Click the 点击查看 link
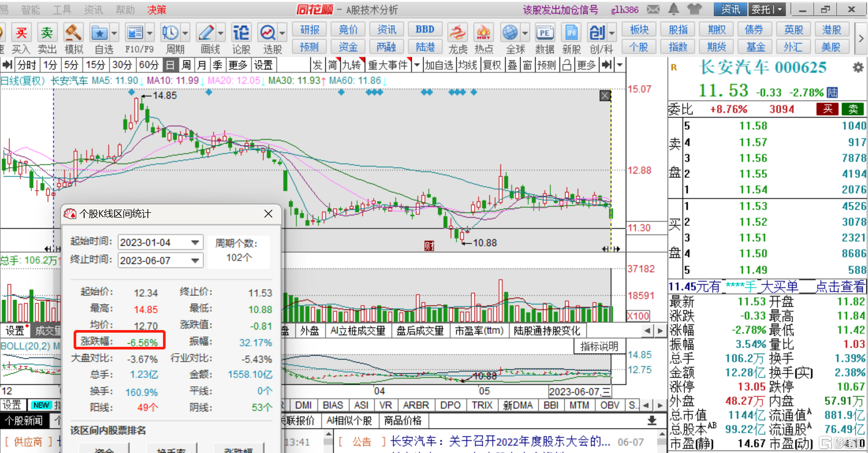This screenshot has height=453, width=868. pyautogui.click(x=840, y=286)
